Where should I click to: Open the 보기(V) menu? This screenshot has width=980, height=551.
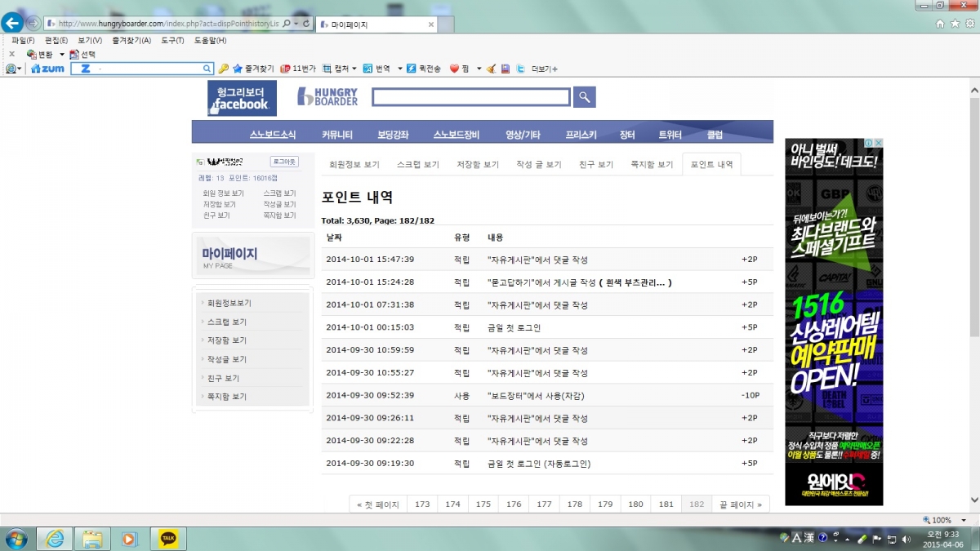point(90,40)
